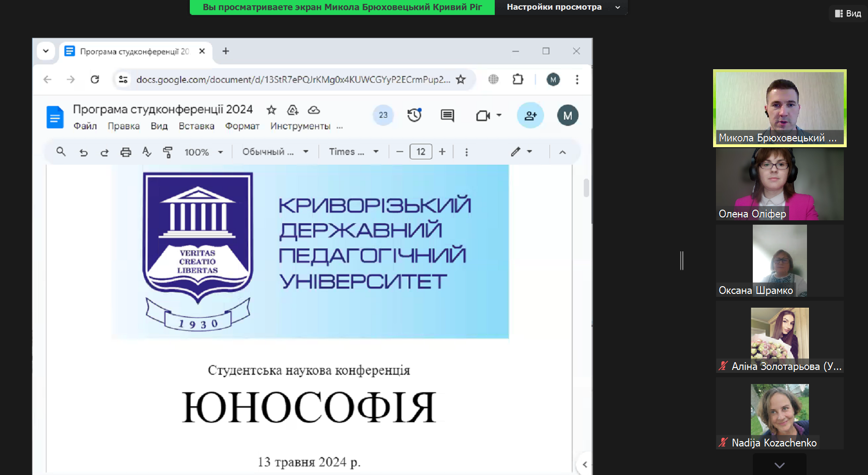868x475 pixels.
Task: Open Chrome profile M avatar
Action: coord(553,79)
